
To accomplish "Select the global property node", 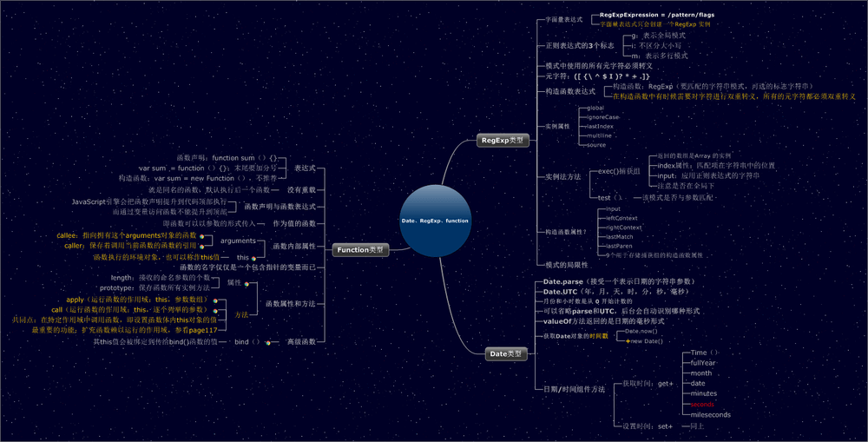I will coord(595,108).
